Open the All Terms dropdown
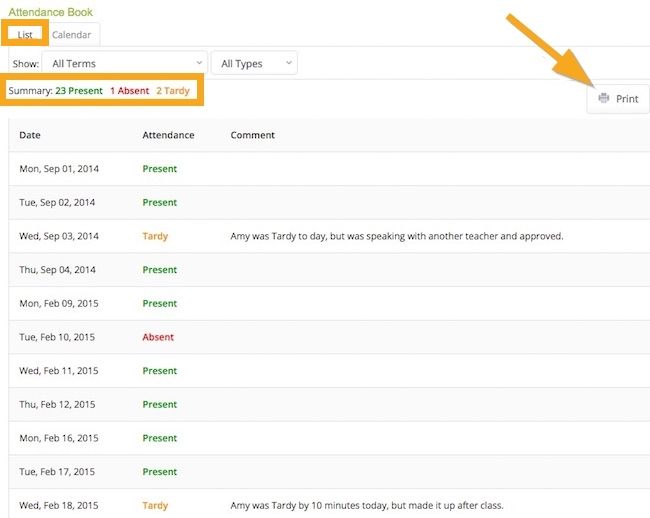 click(x=126, y=63)
